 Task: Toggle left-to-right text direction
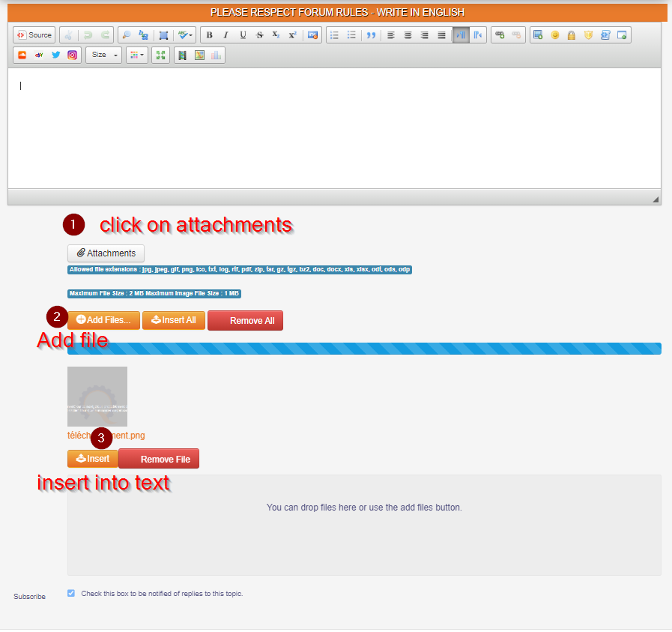[x=461, y=35]
